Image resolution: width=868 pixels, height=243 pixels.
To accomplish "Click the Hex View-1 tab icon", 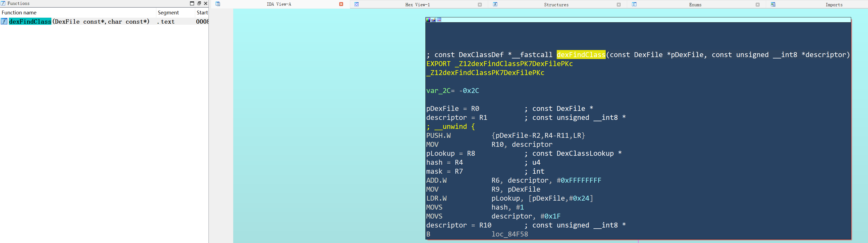I will (356, 4).
